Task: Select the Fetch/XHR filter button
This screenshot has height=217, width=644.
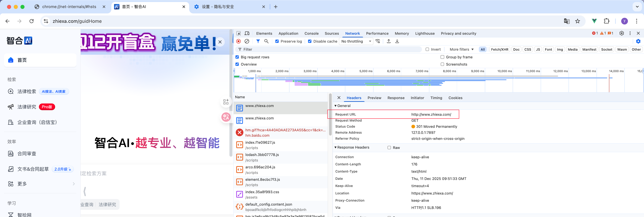Action: (499, 49)
